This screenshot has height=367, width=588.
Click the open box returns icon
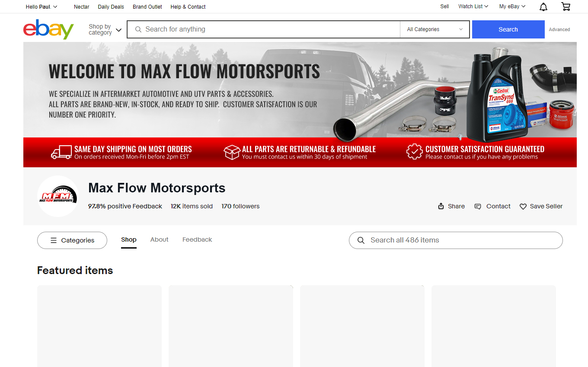point(232,152)
